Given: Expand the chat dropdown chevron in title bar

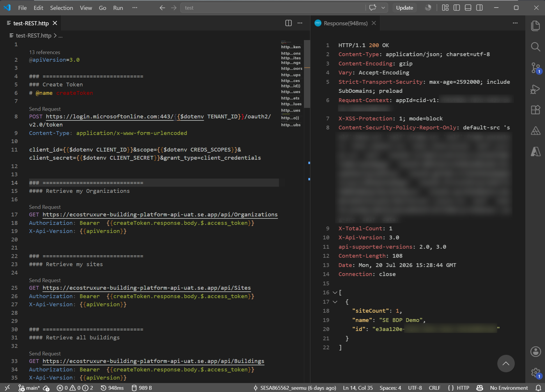Looking at the screenshot, I should (383, 8).
